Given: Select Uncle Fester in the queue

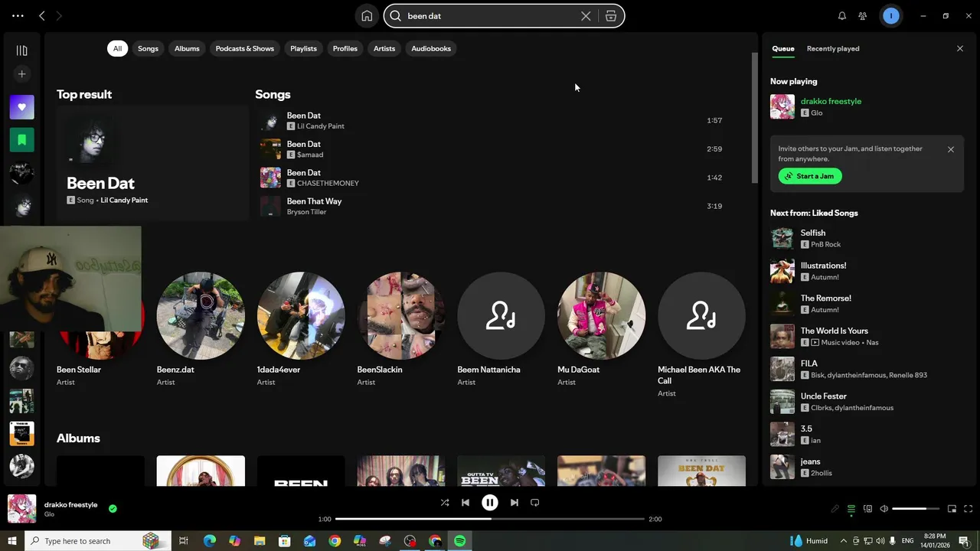Looking at the screenshot, I should point(866,402).
